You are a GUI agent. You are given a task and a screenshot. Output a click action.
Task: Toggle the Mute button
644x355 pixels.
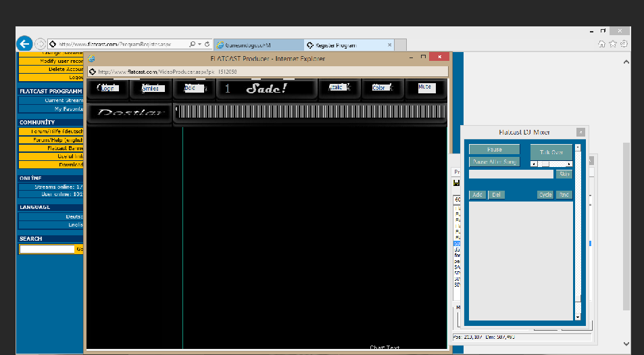pos(426,88)
